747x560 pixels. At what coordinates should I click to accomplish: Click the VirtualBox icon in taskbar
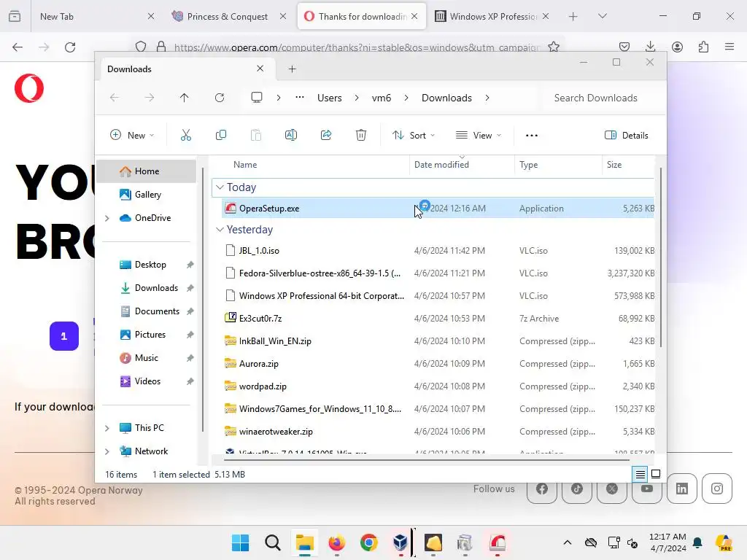pyautogui.click(x=400, y=542)
